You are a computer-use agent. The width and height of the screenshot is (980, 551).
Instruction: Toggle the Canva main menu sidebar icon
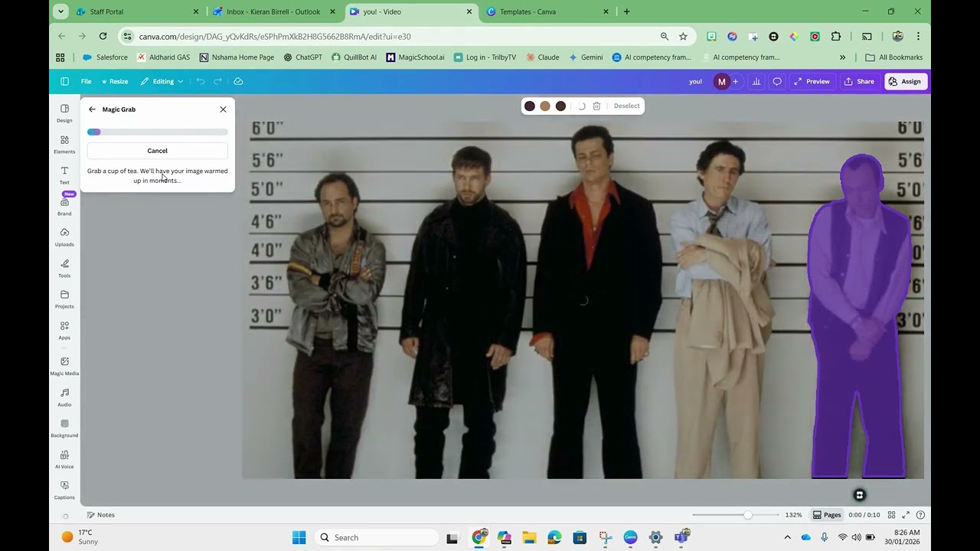click(x=64, y=81)
